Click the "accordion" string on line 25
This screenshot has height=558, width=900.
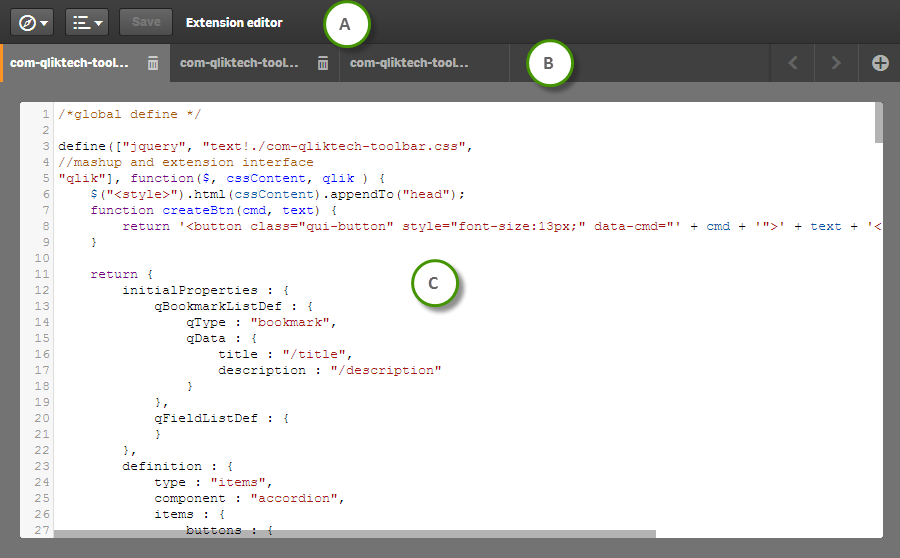(294, 498)
